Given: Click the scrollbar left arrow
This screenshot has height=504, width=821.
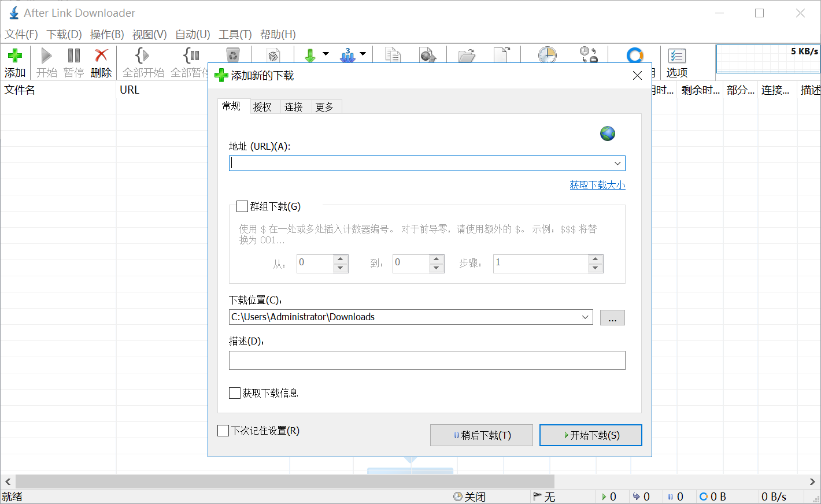Looking at the screenshot, I should (8, 481).
